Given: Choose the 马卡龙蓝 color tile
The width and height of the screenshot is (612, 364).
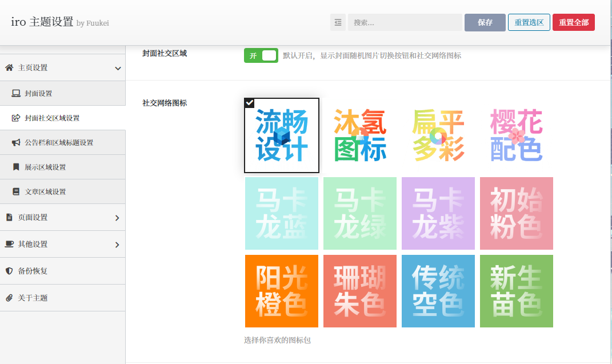Looking at the screenshot, I should point(281,213).
